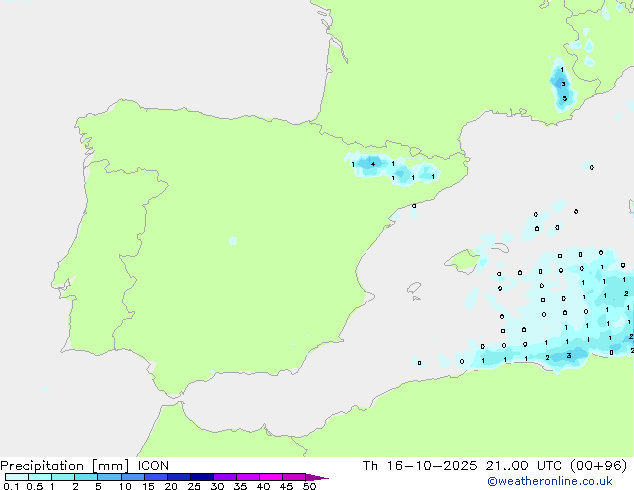Screen dimensions: 634x490
Task: Select the 2 mm cyan legend swatch
Action: coord(86,477)
